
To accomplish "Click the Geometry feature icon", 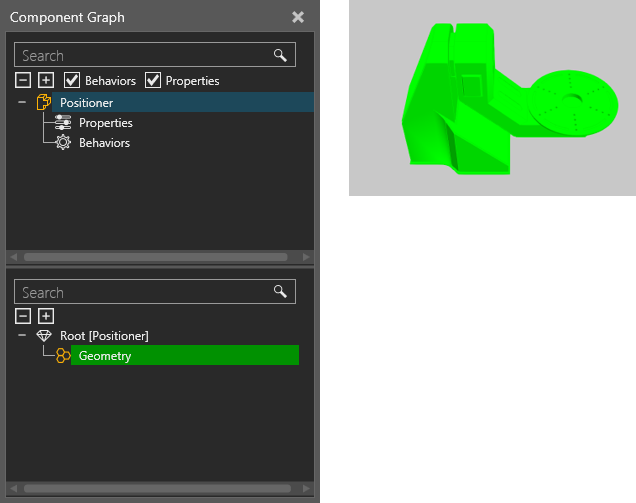I will pos(63,356).
